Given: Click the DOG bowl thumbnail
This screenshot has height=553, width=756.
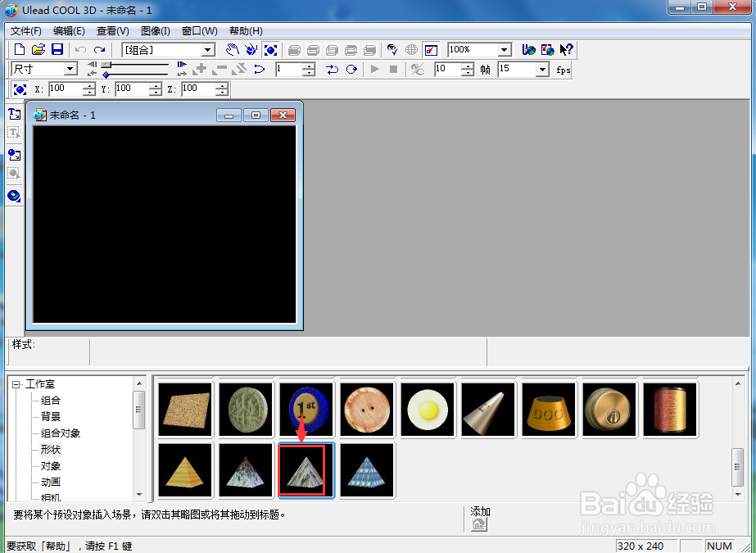Looking at the screenshot, I should (x=549, y=410).
